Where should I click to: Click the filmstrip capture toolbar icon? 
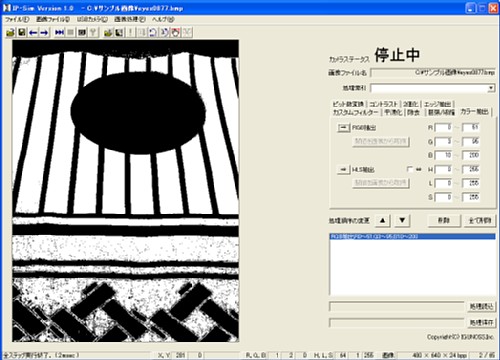coord(82,32)
